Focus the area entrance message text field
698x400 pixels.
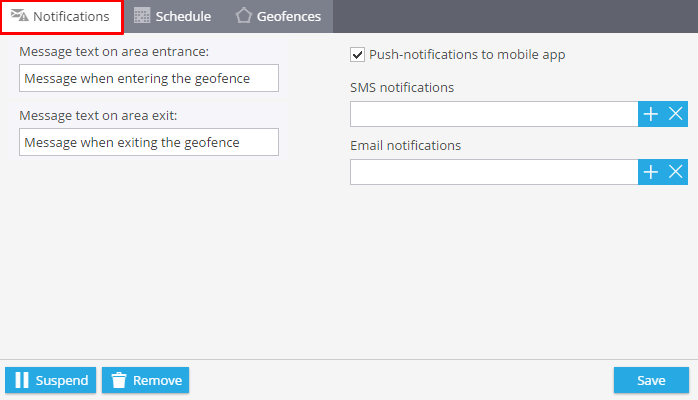(149, 78)
